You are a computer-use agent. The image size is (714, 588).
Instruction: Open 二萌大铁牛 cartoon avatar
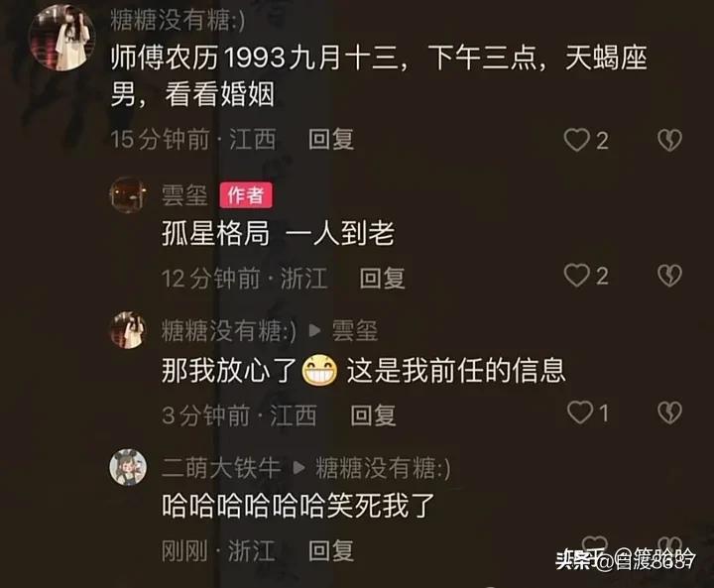point(128,467)
